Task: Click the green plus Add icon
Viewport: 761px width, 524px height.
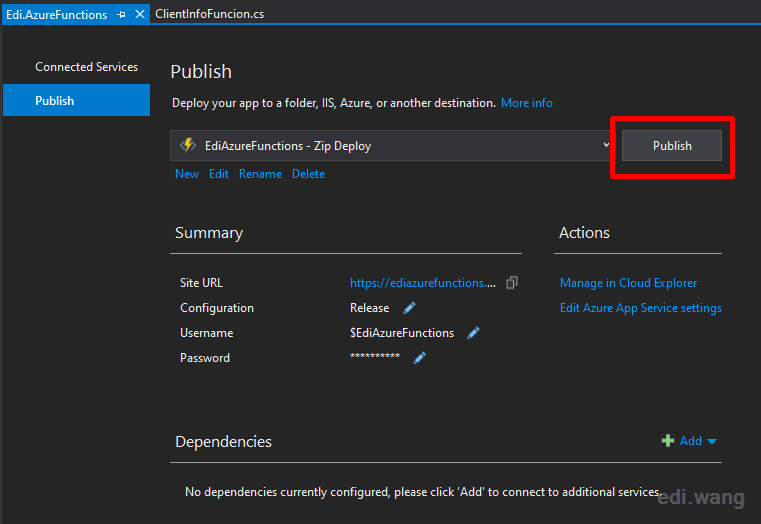Action: coord(668,441)
